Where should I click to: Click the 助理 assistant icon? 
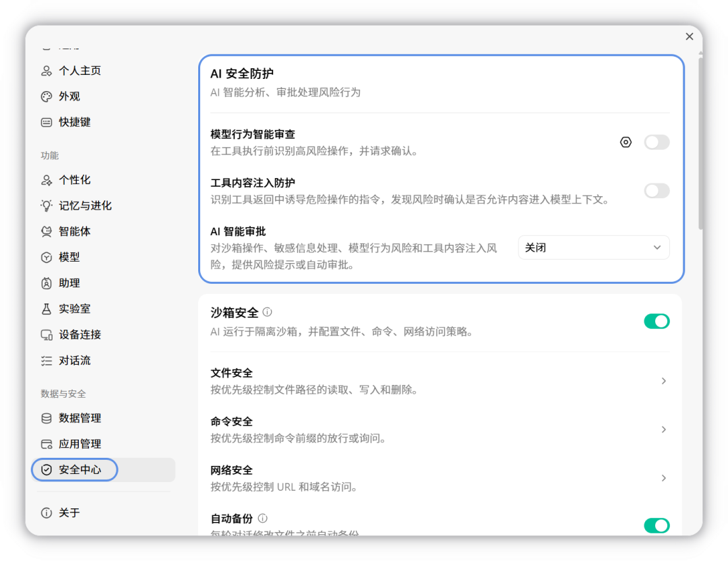[47, 283]
